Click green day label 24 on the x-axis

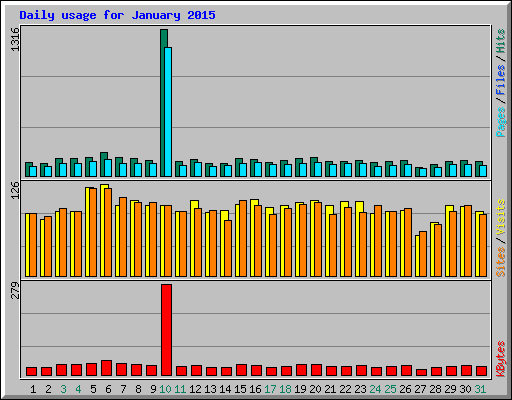click(375, 389)
